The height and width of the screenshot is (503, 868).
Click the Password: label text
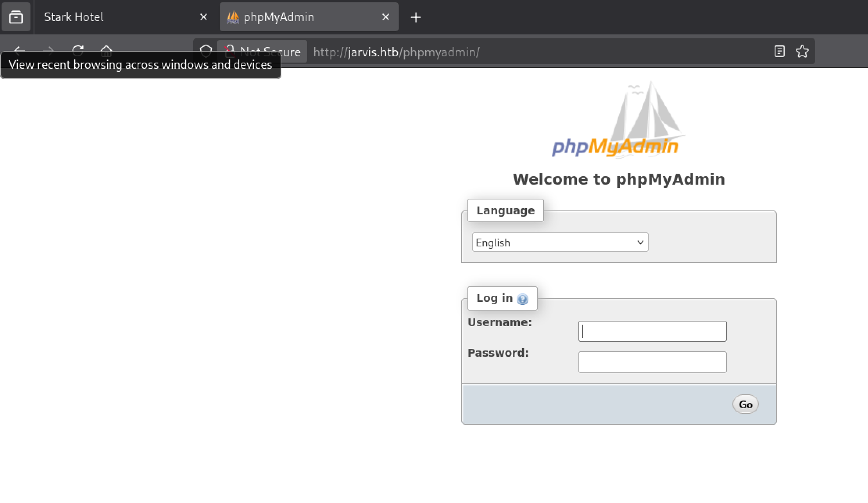[x=498, y=353]
